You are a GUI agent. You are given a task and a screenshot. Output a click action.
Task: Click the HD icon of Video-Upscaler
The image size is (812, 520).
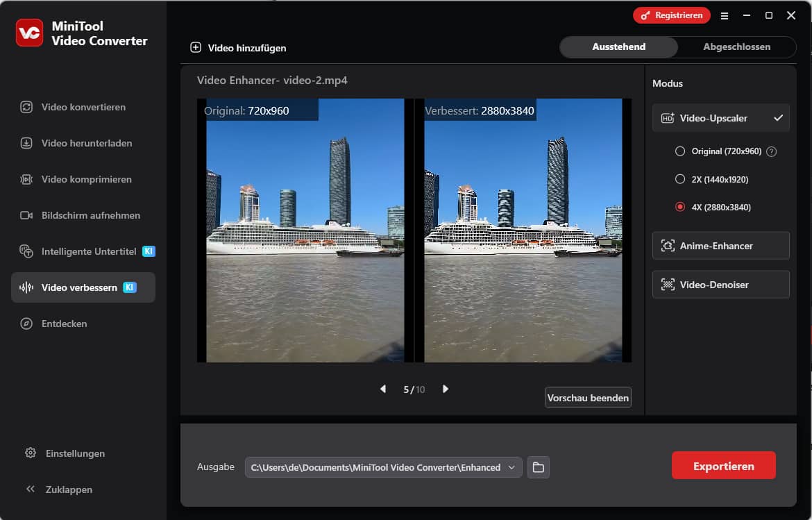[x=668, y=118]
